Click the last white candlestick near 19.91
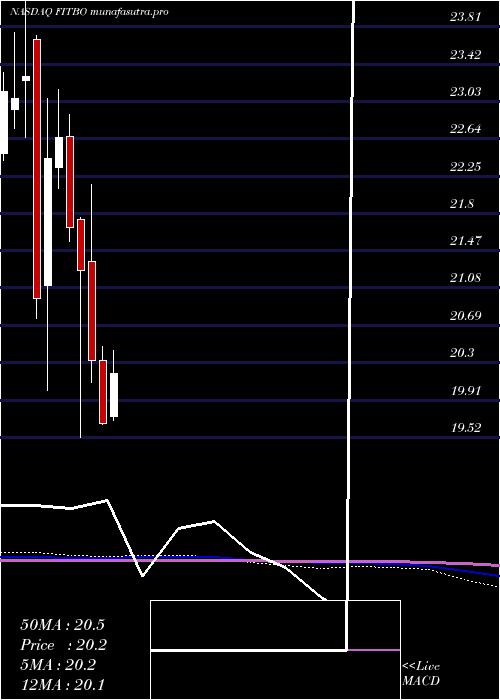The image size is (500, 700). (114, 395)
